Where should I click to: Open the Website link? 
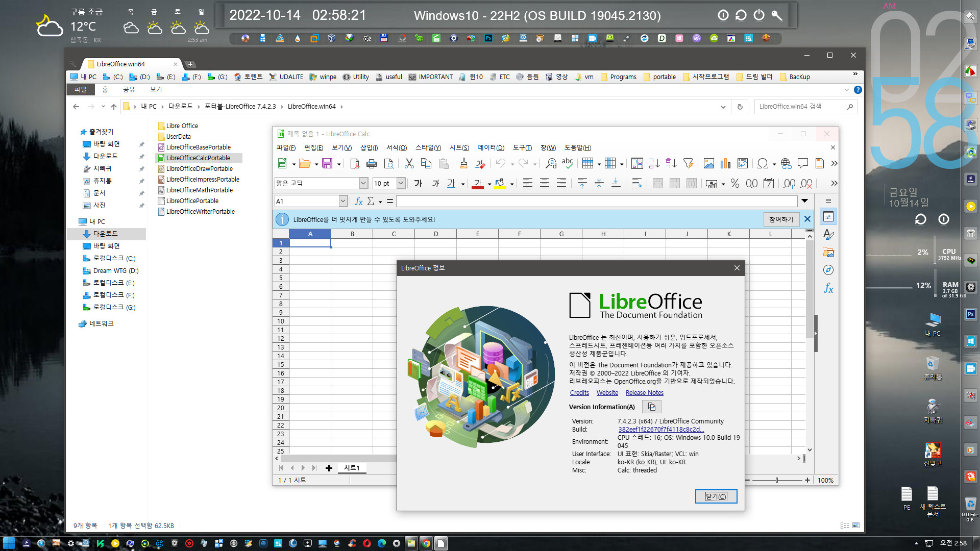click(x=607, y=393)
